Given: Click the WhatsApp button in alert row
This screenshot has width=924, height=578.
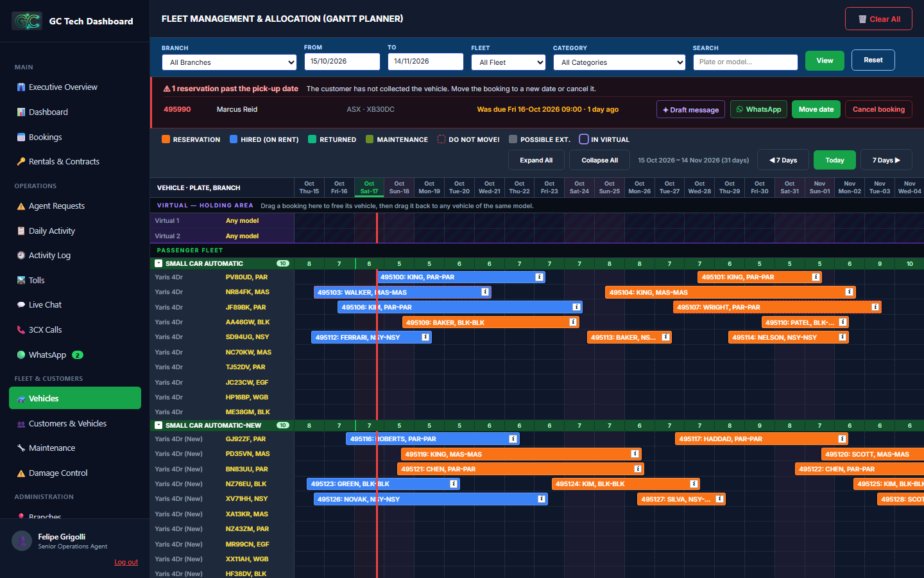Looking at the screenshot, I should coord(758,109).
